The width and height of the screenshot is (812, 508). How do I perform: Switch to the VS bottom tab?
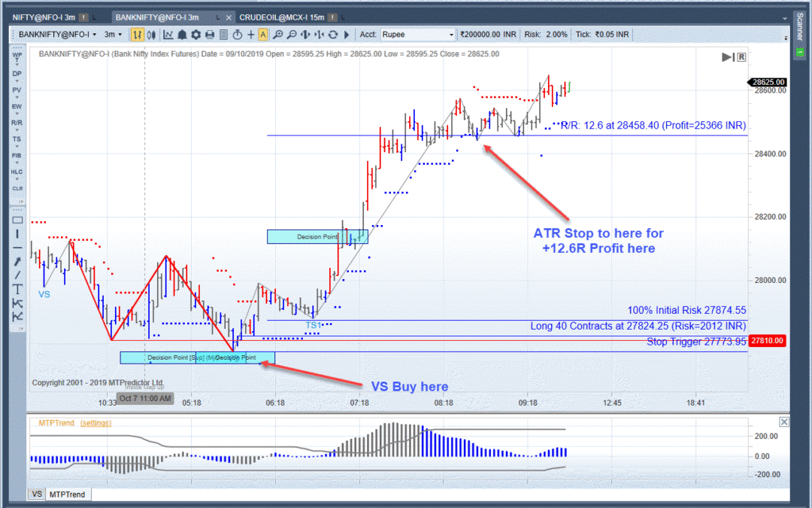[x=37, y=494]
